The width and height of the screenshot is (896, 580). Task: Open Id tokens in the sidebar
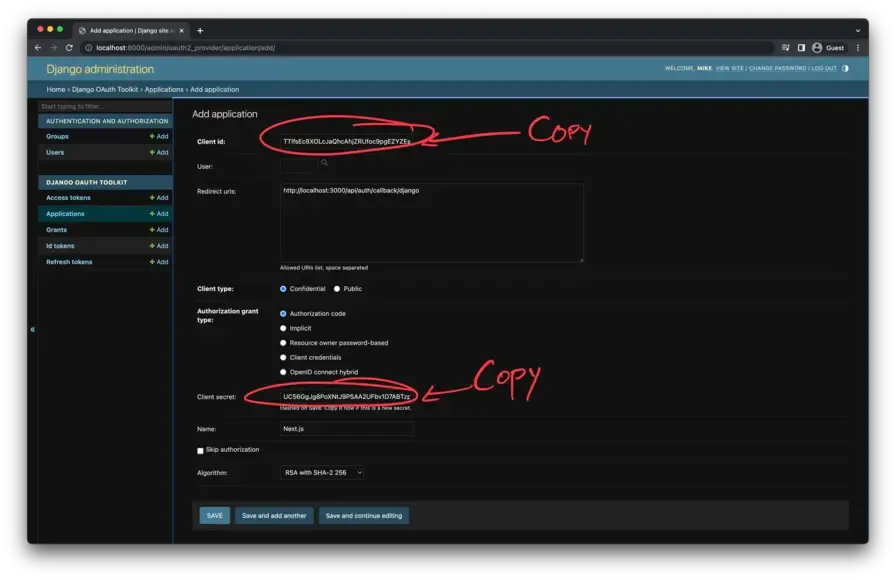pyautogui.click(x=60, y=246)
